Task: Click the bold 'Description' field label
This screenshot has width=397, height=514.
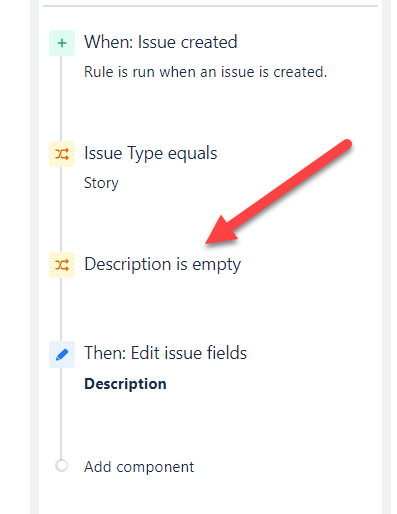Action: (125, 384)
